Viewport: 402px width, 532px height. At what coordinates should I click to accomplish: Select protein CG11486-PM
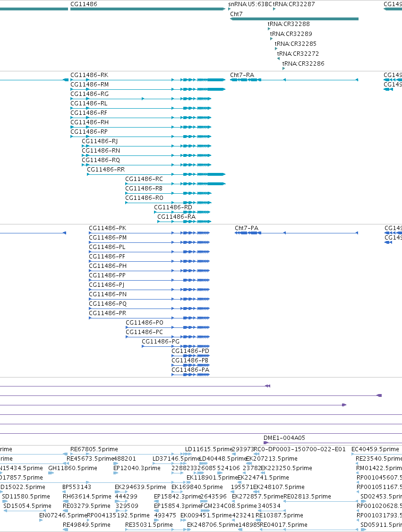pos(108,238)
